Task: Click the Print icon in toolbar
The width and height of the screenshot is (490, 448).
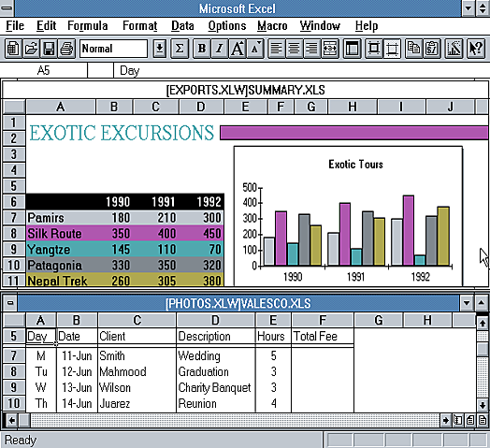Action: 66,49
